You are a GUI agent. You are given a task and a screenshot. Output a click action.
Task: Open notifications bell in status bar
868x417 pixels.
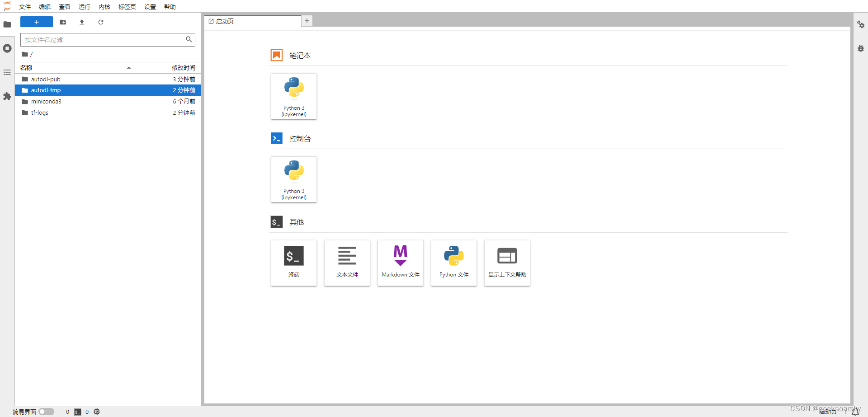[855, 412]
